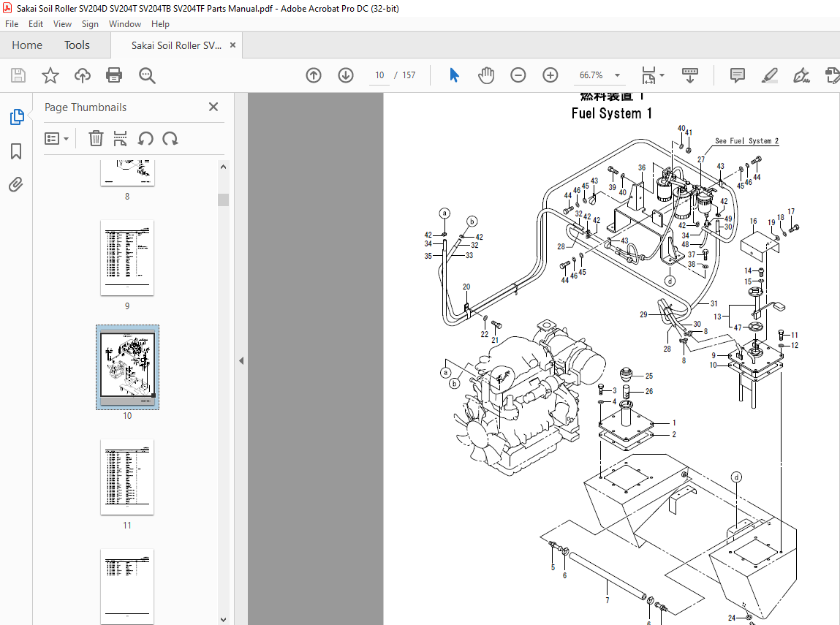Go to next page arrow
Image resolution: width=840 pixels, height=625 pixels.
[346, 75]
